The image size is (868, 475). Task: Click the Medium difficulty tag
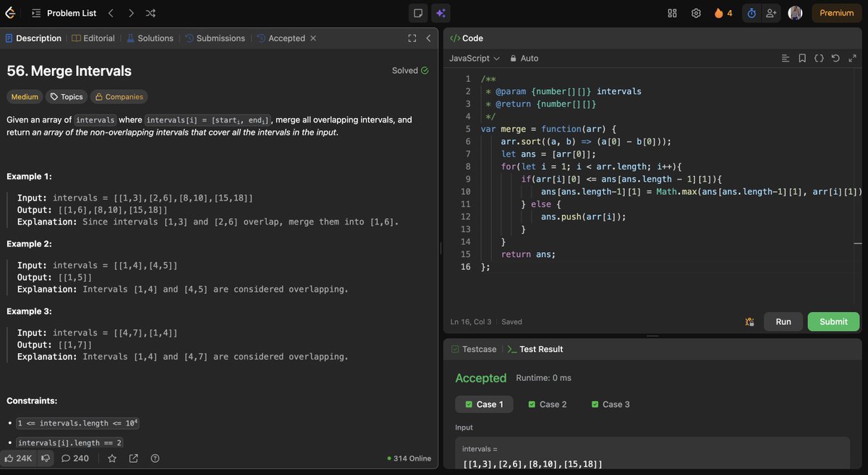click(25, 96)
